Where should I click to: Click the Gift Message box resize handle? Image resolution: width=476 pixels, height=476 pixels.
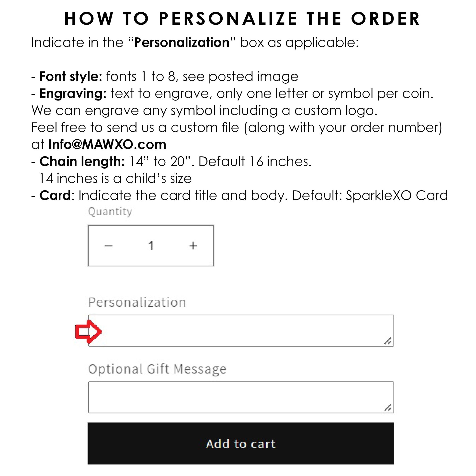coord(388,408)
